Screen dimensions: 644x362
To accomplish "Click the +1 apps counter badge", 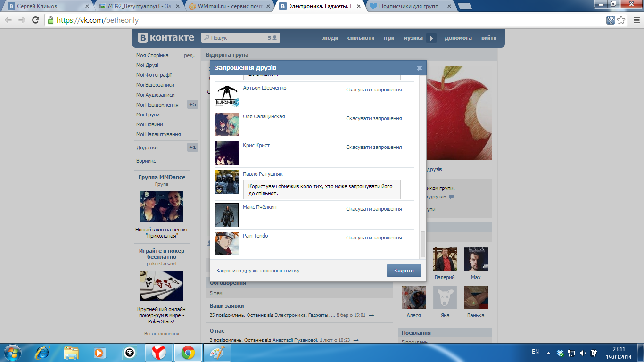I will point(192,148).
